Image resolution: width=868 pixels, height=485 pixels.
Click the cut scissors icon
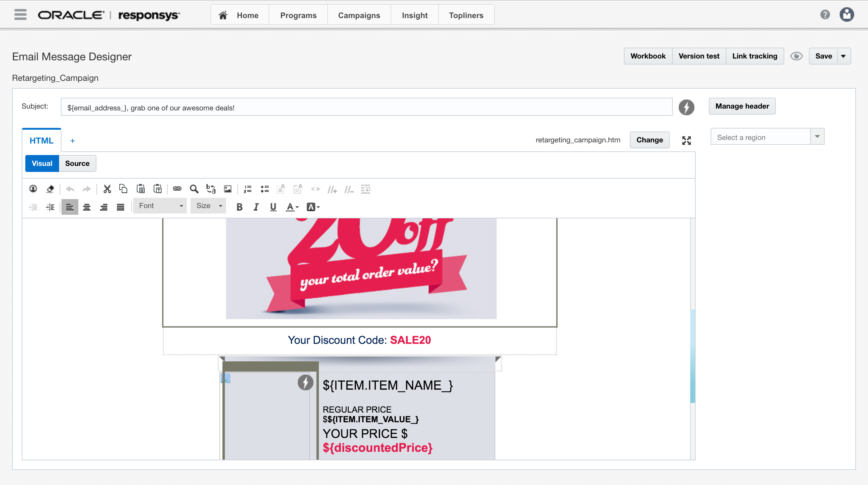107,189
